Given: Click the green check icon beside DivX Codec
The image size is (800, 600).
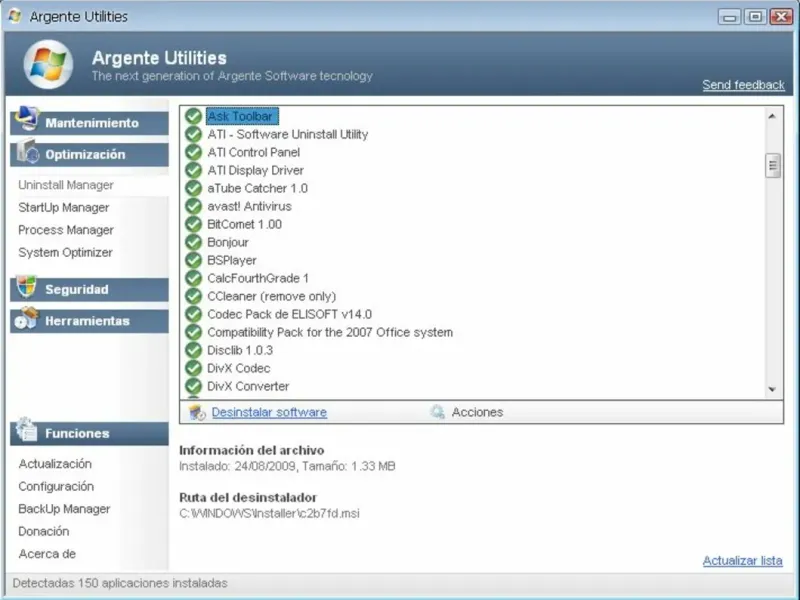Looking at the screenshot, I should tap(193, 368).
